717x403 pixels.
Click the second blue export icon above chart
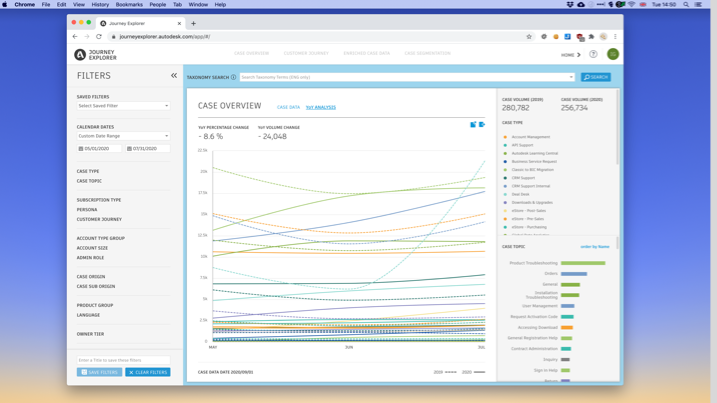tap(482, 124)
